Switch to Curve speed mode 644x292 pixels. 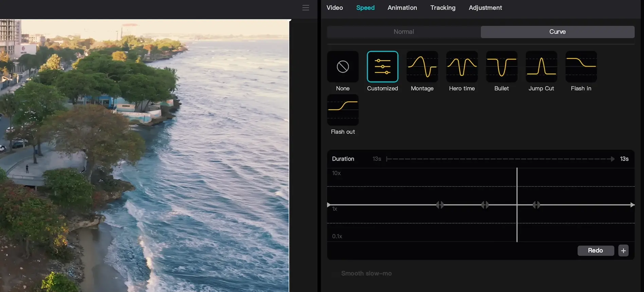(557, 32)
